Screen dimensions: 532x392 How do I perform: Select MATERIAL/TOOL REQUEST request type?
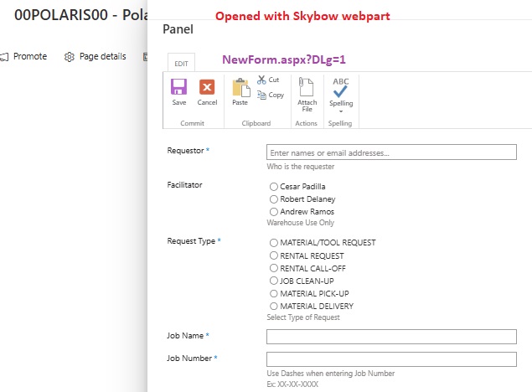point(273,243)
